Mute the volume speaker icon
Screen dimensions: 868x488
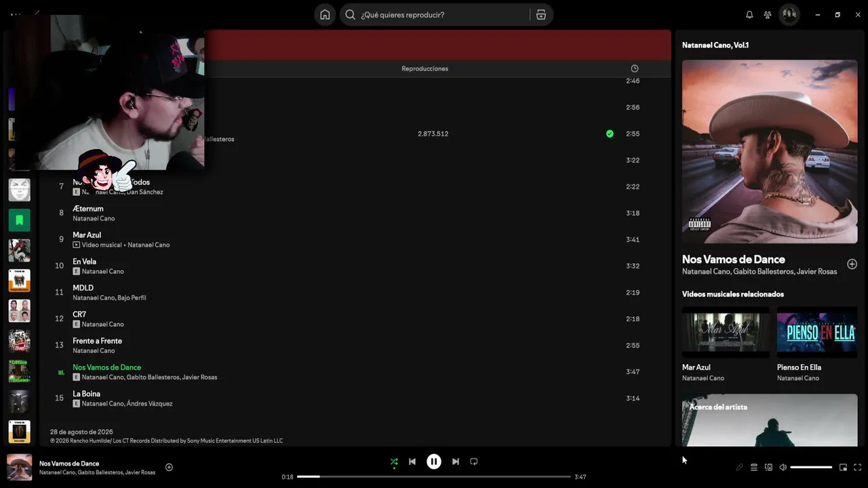tap(783, 467)
